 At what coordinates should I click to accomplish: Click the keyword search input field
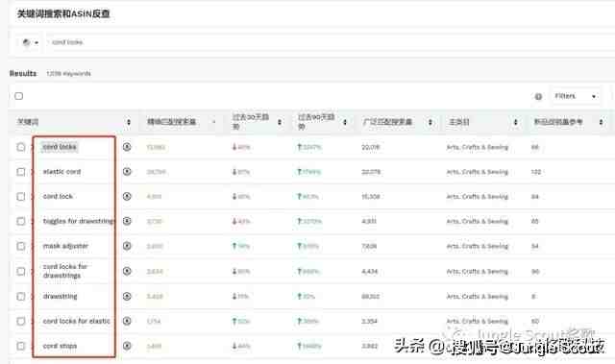330,42
